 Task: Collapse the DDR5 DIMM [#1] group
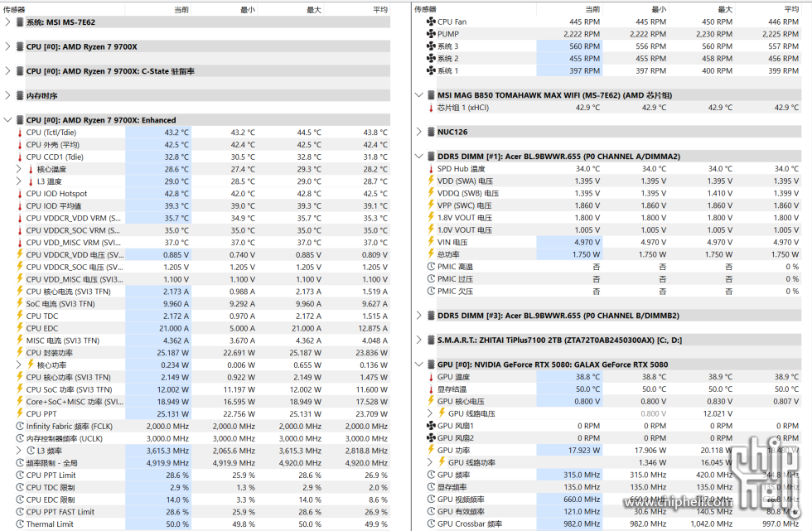pyautogui.click(x=419, y=157)
